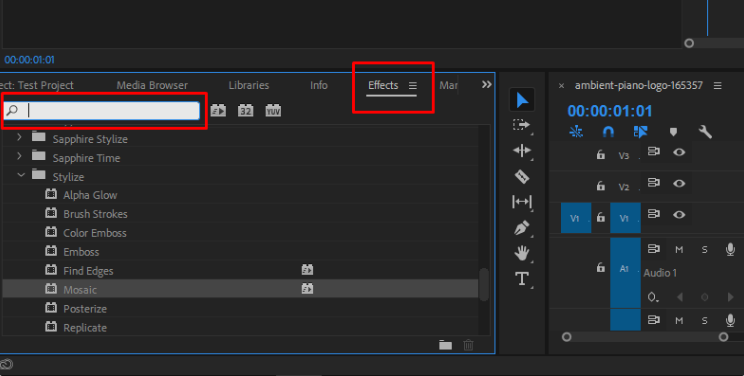This screenshot has height=376, width=744.
Task: Open the Creative Cloud status icon
Action: 6,365
